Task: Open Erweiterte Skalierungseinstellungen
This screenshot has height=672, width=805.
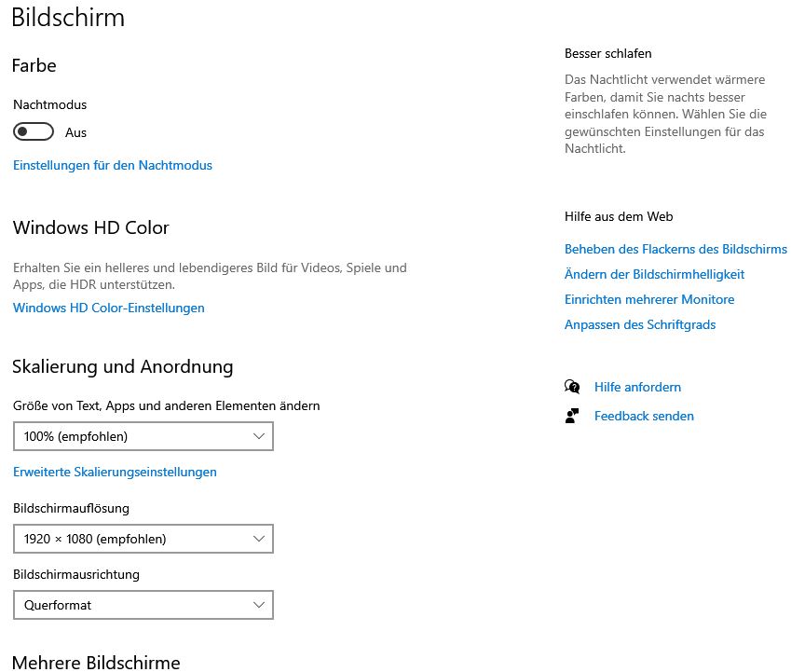Action: pos(115,472)
